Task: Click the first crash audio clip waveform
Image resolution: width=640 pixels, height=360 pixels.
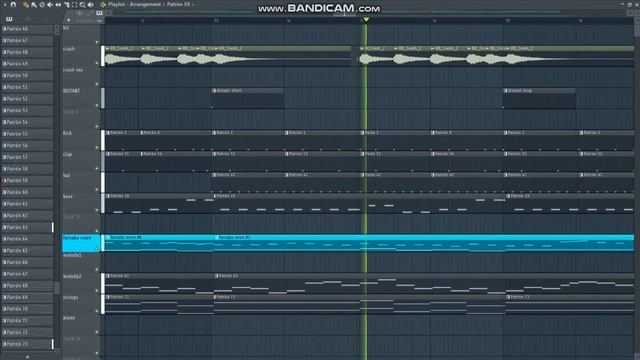Action: coord(122,59)
